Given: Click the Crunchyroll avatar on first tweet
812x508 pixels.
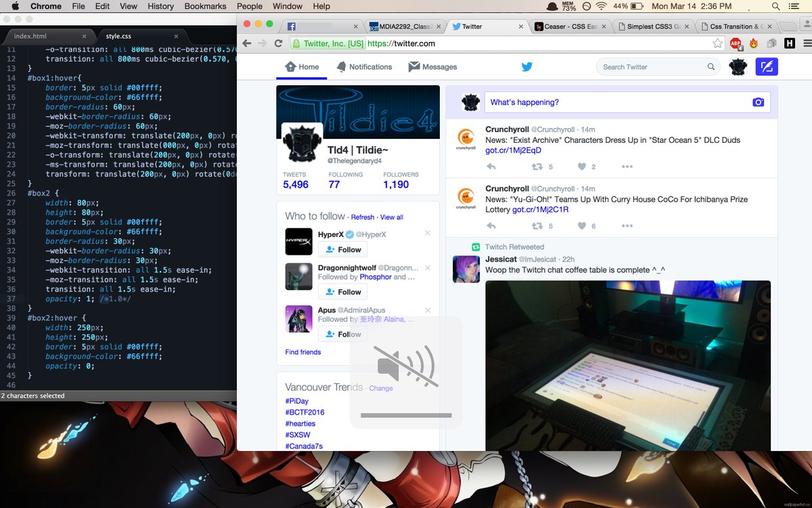Looking at the screenshot, I should (466, 138).
